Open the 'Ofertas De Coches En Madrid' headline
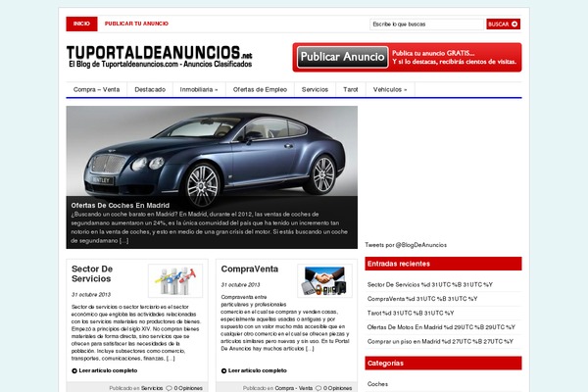588x392 pixels. click(x=120, y=205)
